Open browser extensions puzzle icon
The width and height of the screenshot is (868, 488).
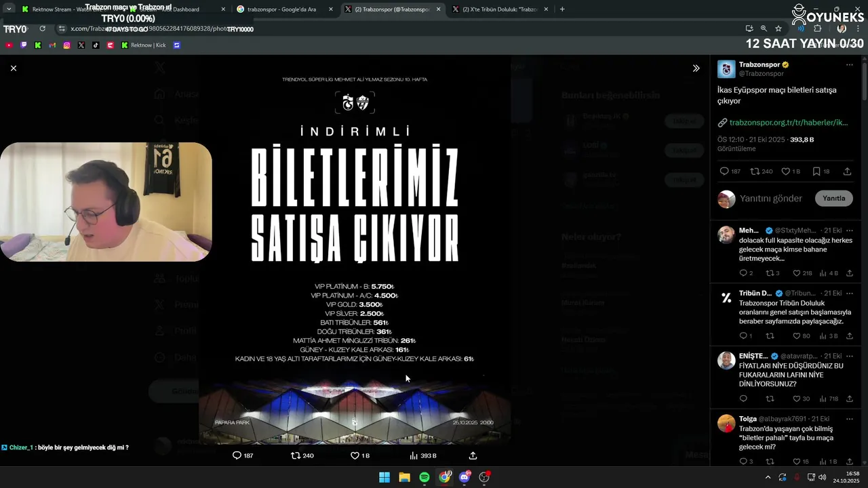click(x=817, y=28)
